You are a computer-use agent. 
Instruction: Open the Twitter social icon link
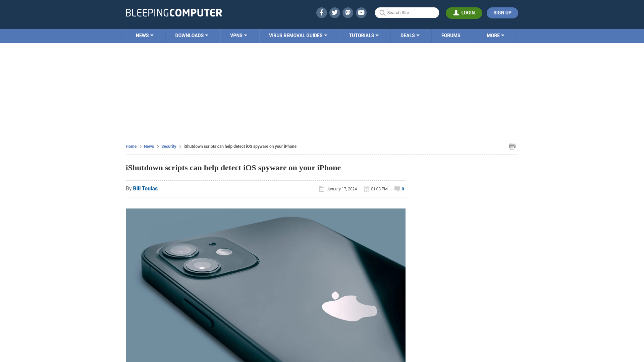(335, 12)
